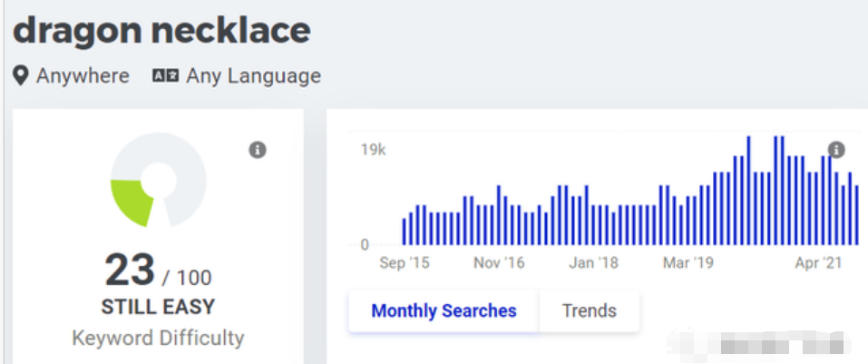Select the Monthly Searches tab
Image resolution: width=868 pixels, height=364 pixels.
tap(444, 310)
